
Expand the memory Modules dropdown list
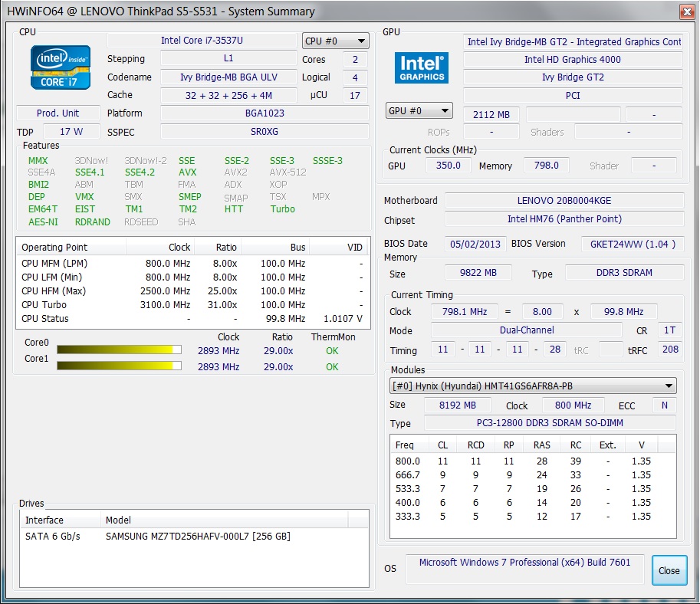point(533,386)
